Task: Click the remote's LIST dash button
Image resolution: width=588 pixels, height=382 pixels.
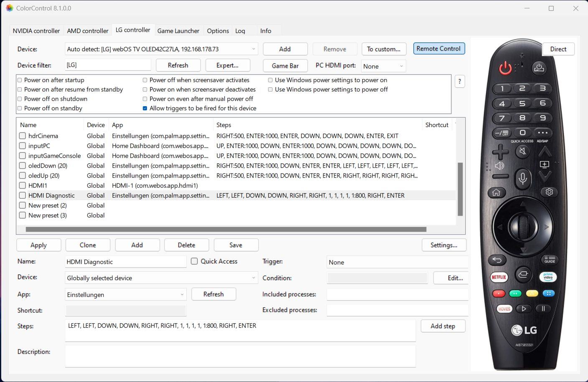Action: (502, 133)
